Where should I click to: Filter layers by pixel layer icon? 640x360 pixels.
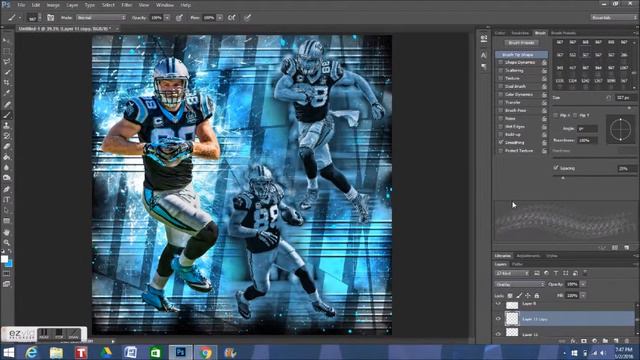pyautogui.click(x=537, y=273)
